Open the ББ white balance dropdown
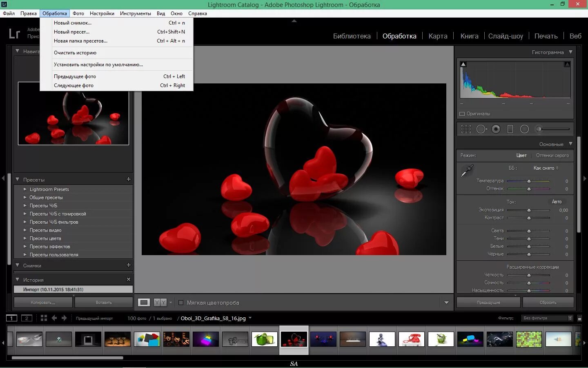 545,168
